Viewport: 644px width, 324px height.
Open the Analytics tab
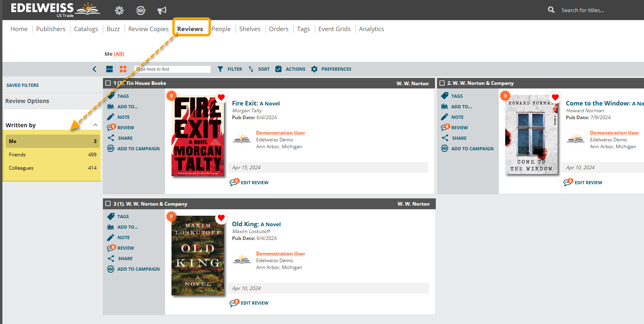(x=372, y=29)
